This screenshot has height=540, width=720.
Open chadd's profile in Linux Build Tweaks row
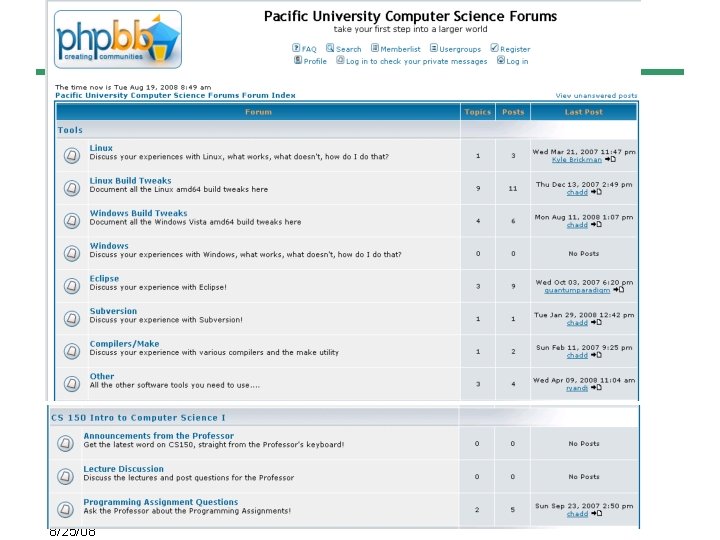[577, 192]
